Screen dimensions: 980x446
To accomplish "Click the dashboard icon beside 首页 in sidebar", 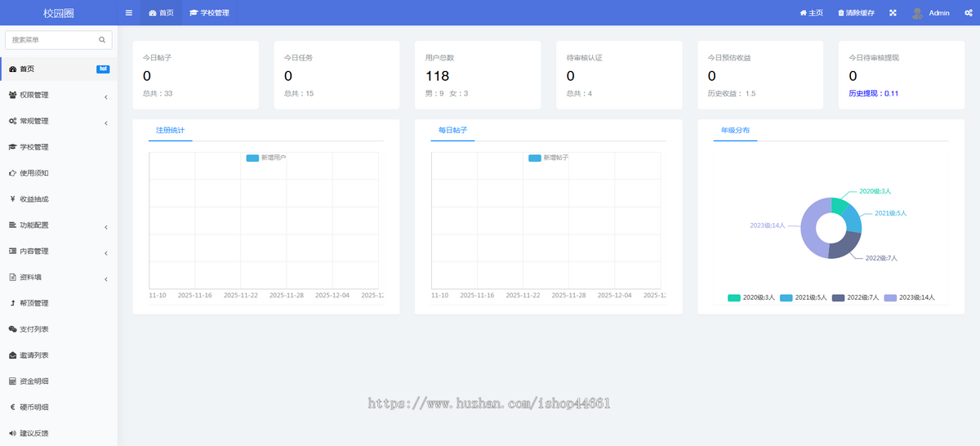I will 12,69.
